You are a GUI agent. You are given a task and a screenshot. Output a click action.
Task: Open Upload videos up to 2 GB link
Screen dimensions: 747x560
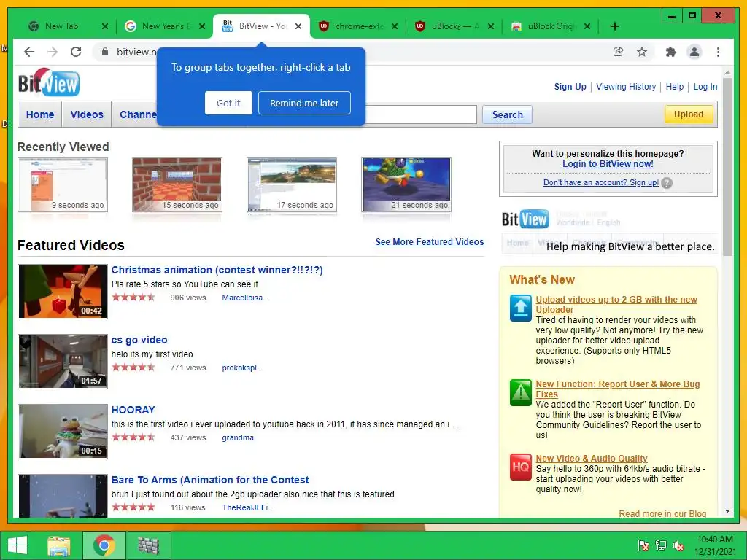coord(616,304)
